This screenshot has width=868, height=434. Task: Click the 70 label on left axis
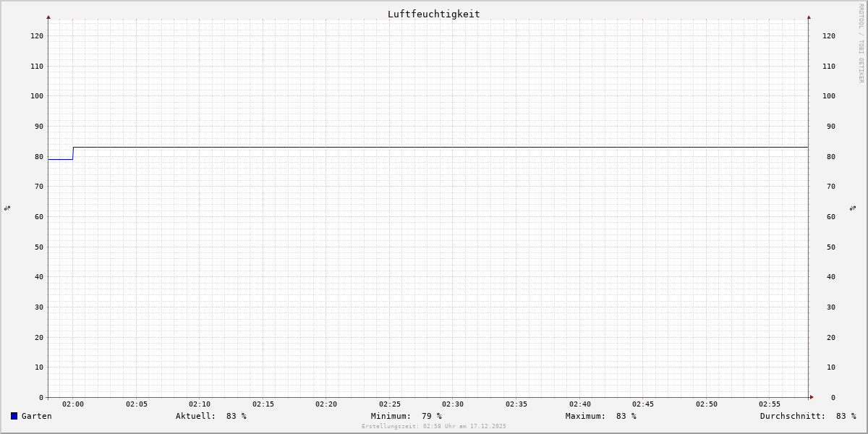click(x=39, y=186)
